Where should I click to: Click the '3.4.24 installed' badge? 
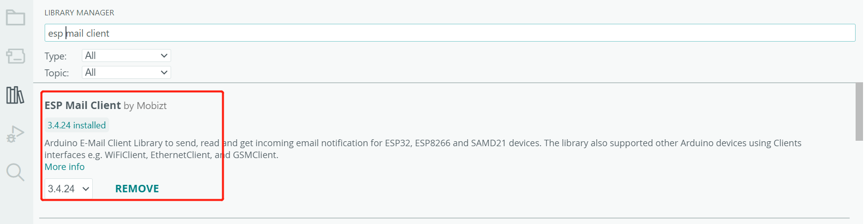tap(76, 125)
